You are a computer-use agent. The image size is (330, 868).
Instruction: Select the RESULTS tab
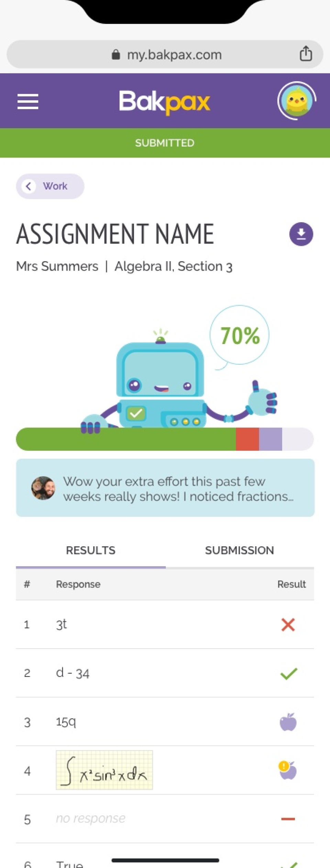click(x=91, y=550)
